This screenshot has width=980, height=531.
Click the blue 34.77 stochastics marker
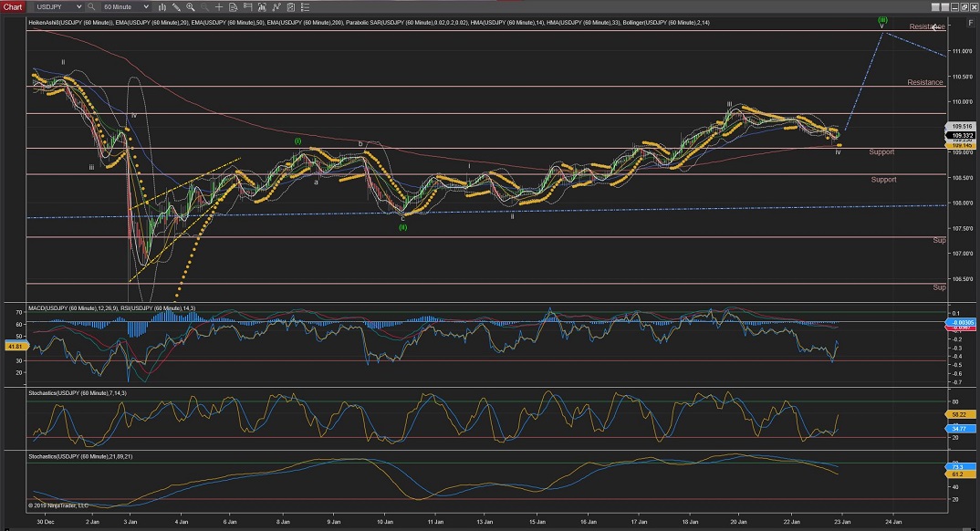(x=959, y=429)
